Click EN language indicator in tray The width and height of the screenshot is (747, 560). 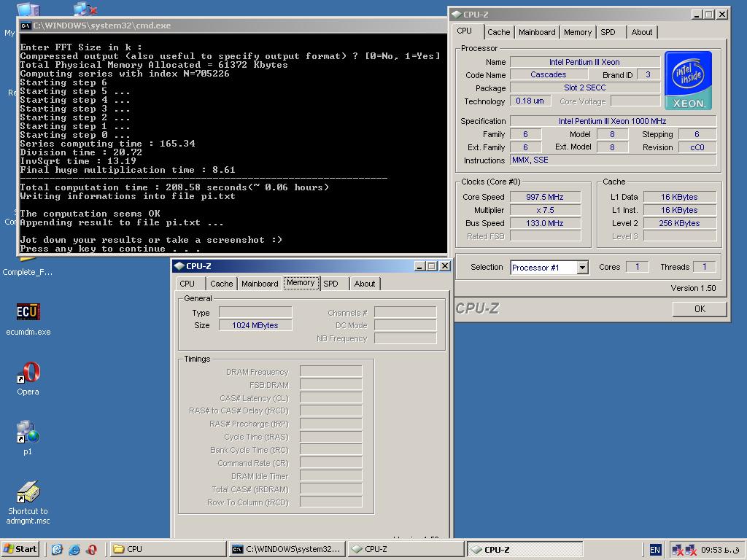655,550
